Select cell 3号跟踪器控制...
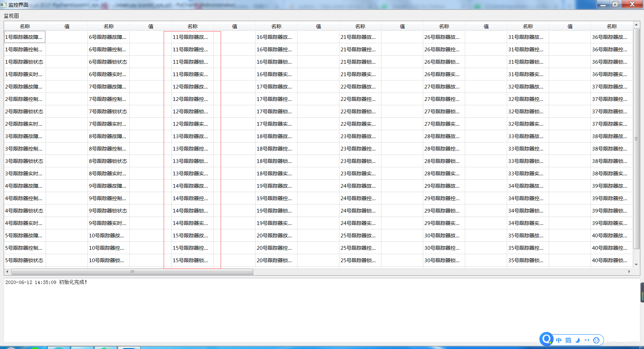The width and height of the screenshot is (644, 349). [25, 149]
